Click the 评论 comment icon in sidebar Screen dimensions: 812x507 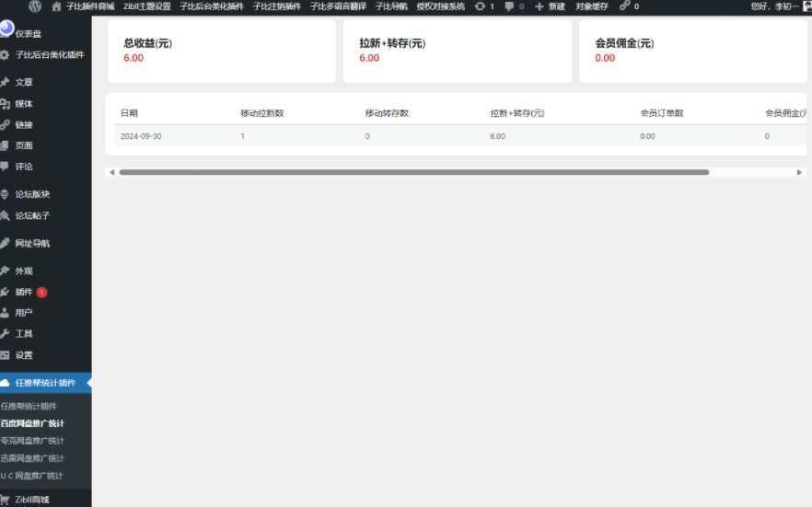5,166
